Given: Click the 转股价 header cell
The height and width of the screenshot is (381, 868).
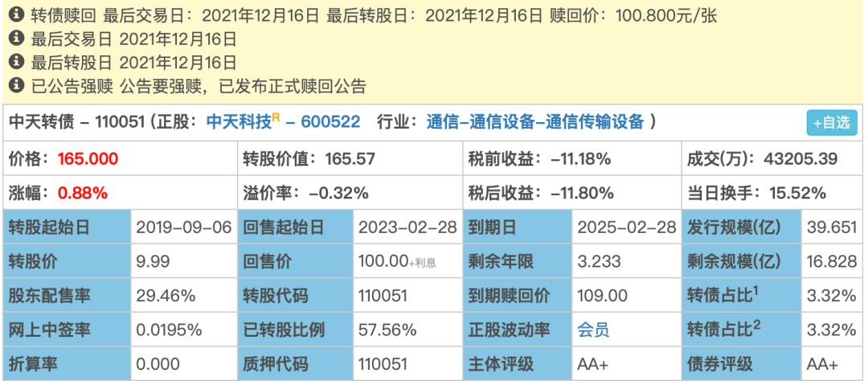Looking at the screenshot, I should coord(67,261).
